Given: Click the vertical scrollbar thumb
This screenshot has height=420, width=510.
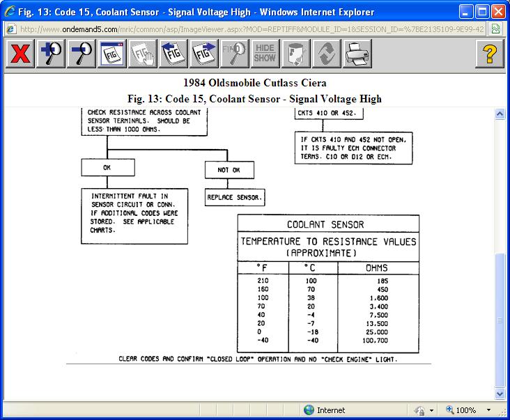Looking at the screenshot, I should (x=500, y=320).
